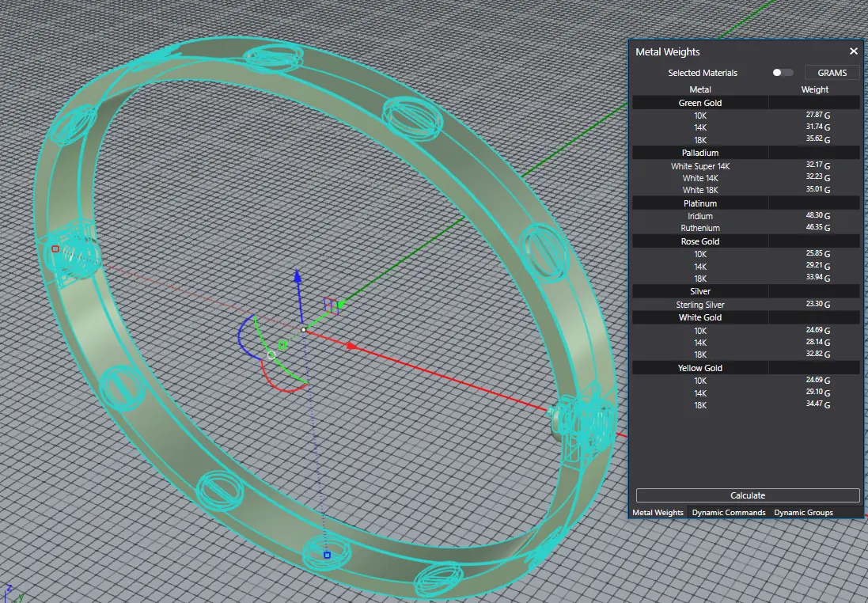Viewport: 868px width, 603px height.
Task: Collapse the Green Gold metal group header
Action: point(700,103)
